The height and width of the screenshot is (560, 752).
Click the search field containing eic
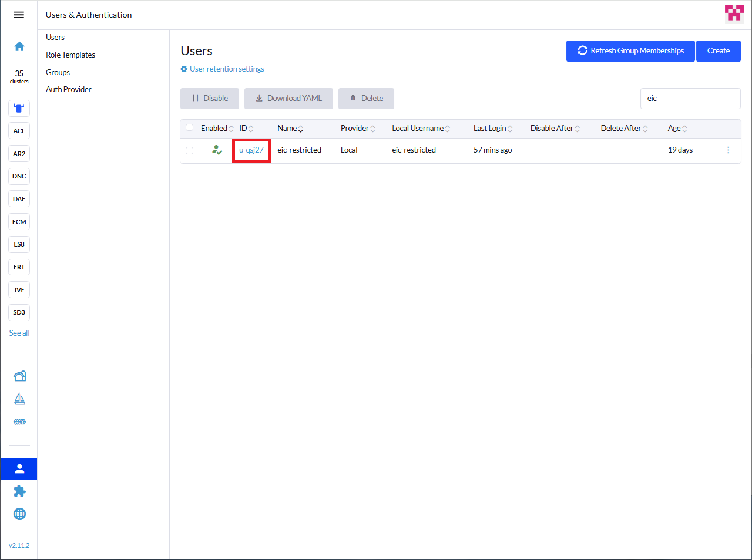pyautogui.click(x=690, y=98)
